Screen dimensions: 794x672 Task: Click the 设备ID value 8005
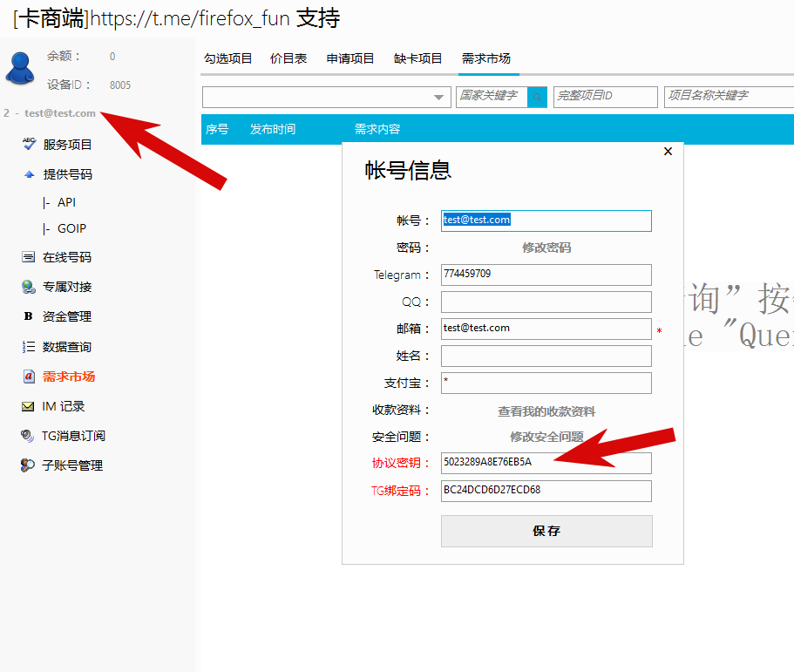tap(120, 85)
